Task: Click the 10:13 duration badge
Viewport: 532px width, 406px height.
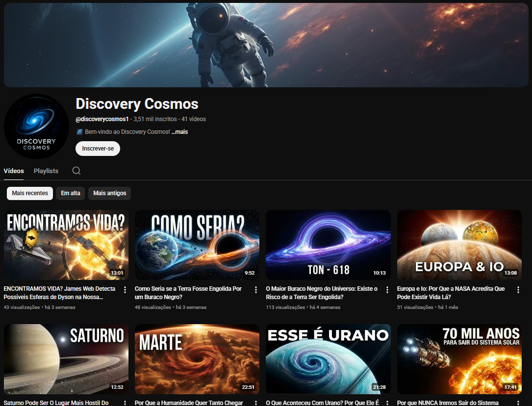Action: click(380, 273)
